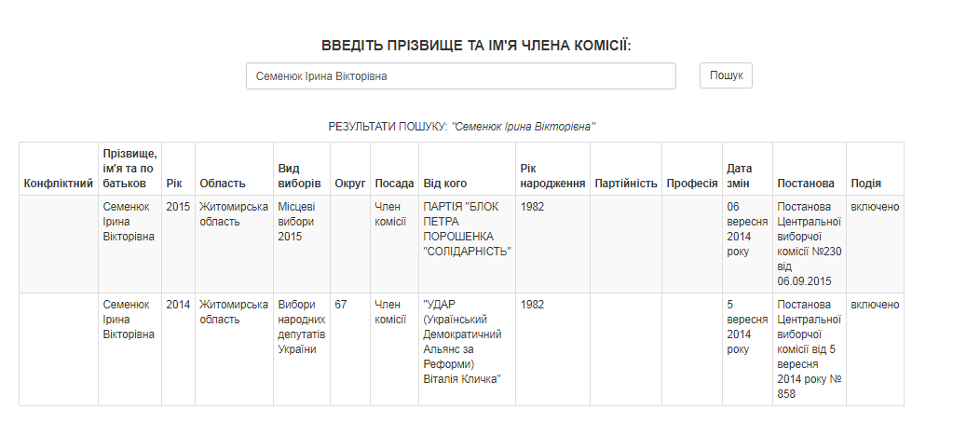
Task: Click the Постанова column header
Action: pos(806,183)
